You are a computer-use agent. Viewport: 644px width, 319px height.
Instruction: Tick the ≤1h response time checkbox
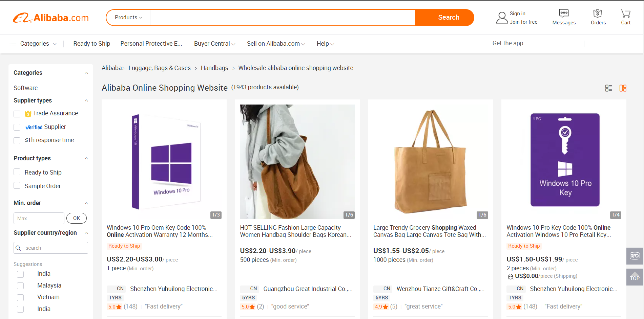coord(17,140)
